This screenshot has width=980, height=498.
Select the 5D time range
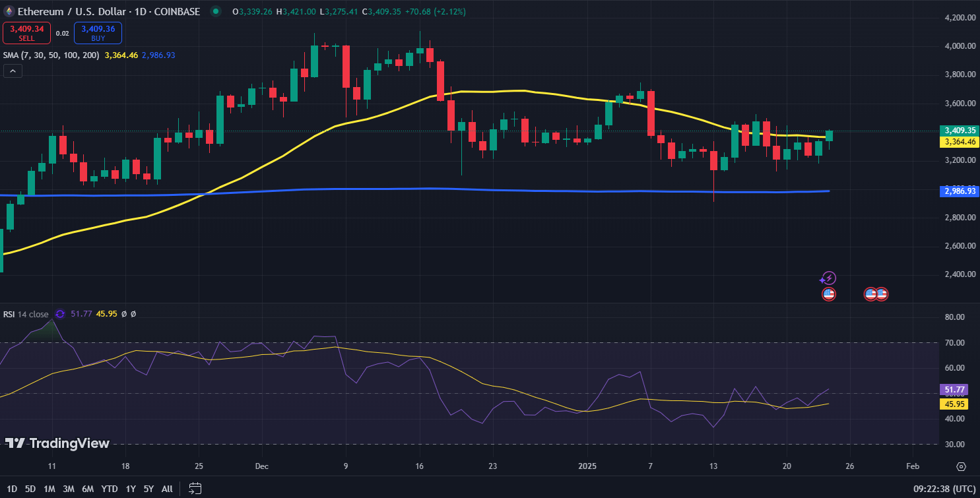pyautogui.click(x=30, y=489)
